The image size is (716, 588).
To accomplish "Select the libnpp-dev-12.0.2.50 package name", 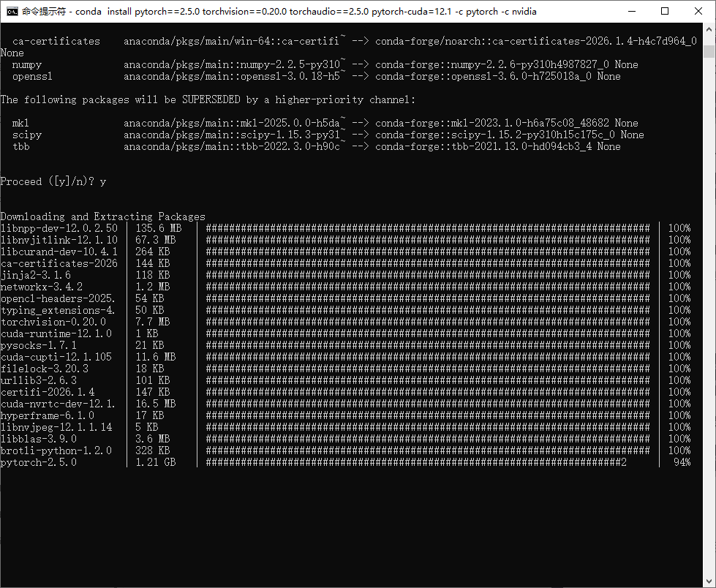I will [x=59, y=228].
